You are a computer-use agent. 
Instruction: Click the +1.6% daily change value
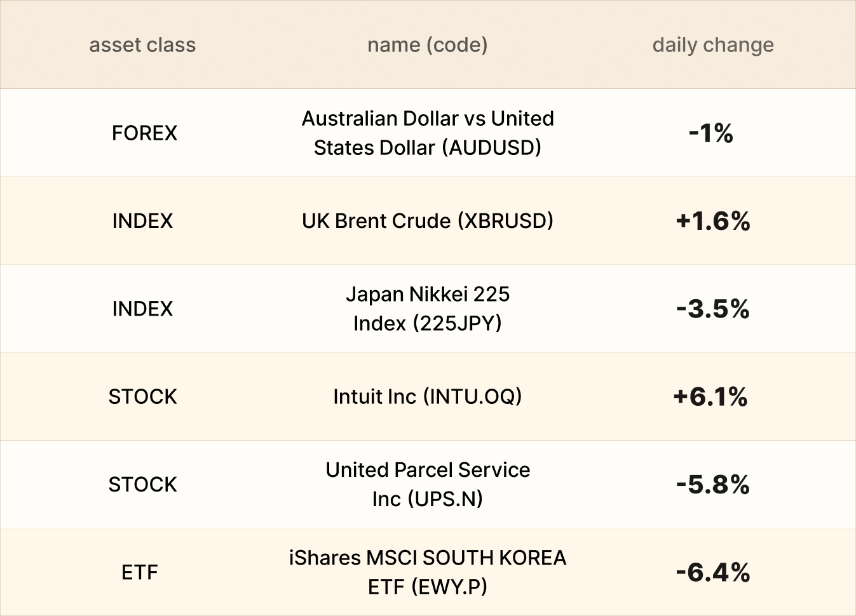pyautogui.click(x=713, y=221)
